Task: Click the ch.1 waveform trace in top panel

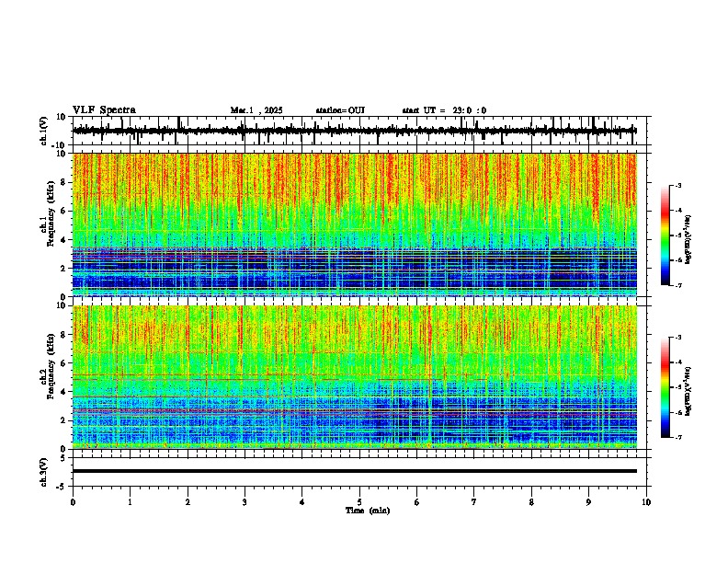Action: coord(355,131)
